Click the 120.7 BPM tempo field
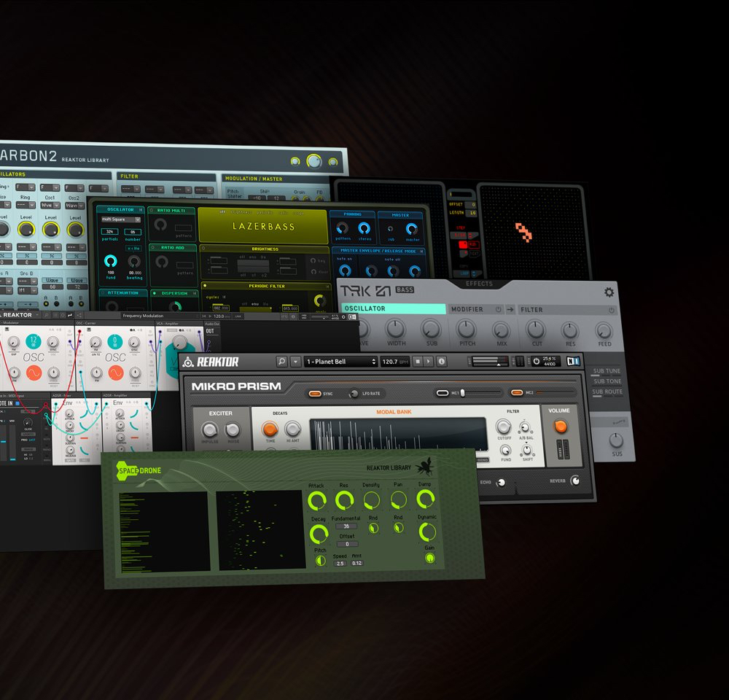Viewport: 729px width, 700px height. (394, 362)
